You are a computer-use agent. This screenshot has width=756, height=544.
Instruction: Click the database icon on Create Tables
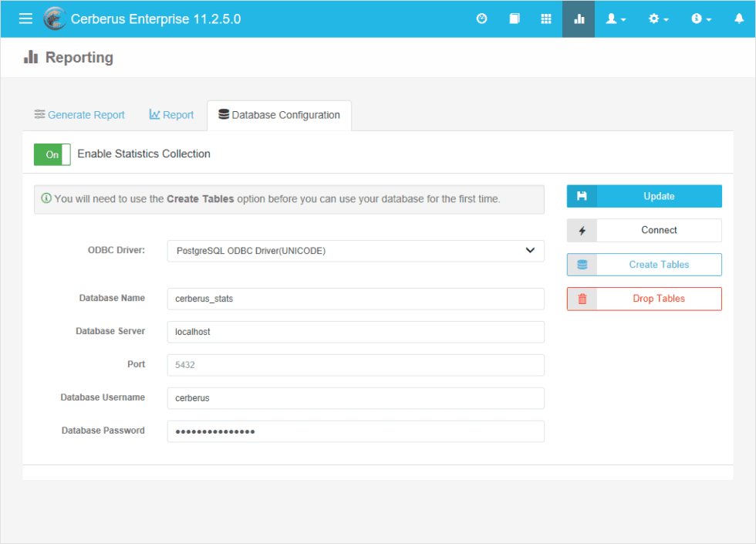[x=582, y=265]
